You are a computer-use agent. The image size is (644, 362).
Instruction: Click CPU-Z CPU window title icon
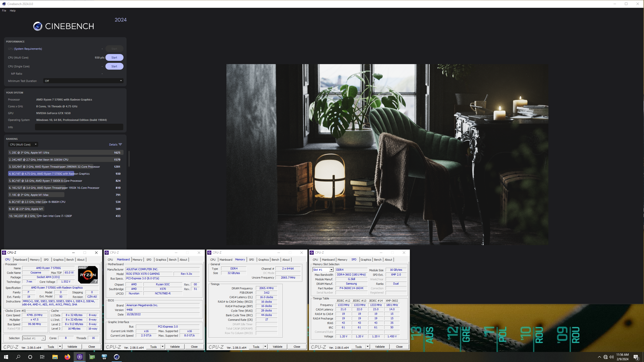(x=4, y=253)
